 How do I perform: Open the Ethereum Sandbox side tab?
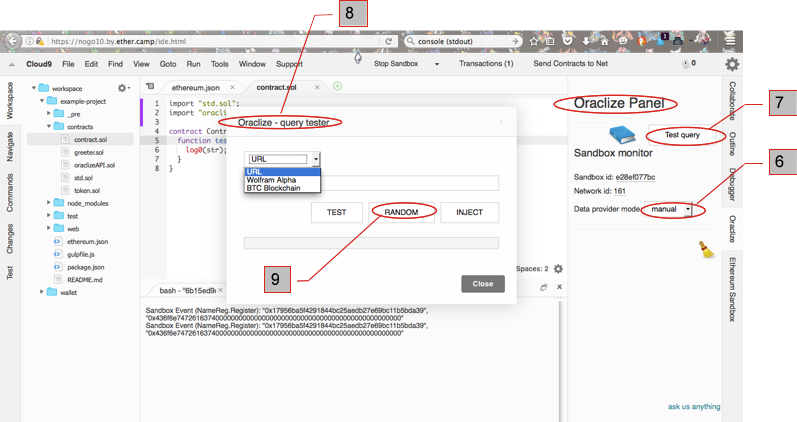(732, 289)
